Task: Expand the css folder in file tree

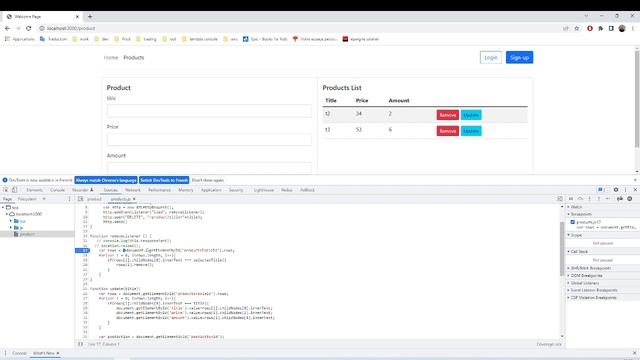Action: 11,221
